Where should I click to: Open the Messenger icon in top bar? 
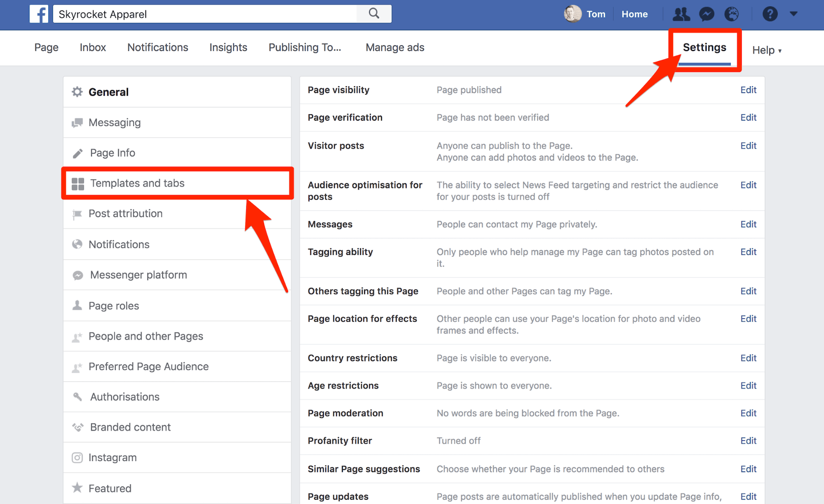[707, 14]
